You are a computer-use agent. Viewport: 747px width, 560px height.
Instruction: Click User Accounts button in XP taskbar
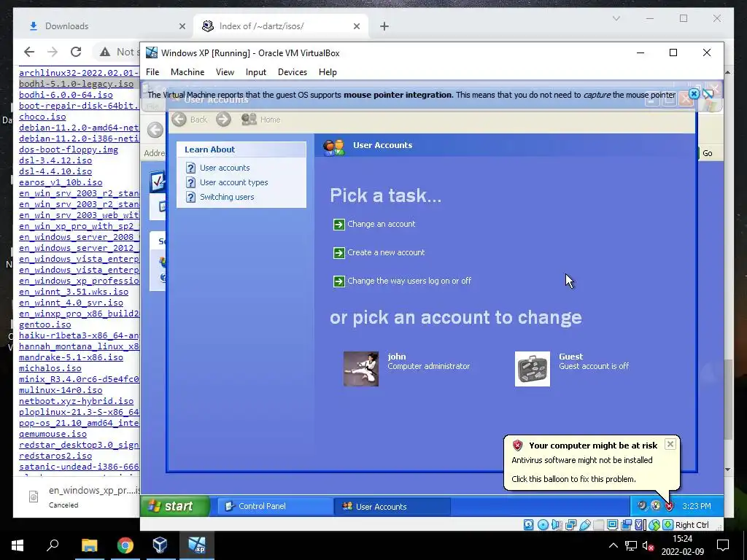pos(393,506)
